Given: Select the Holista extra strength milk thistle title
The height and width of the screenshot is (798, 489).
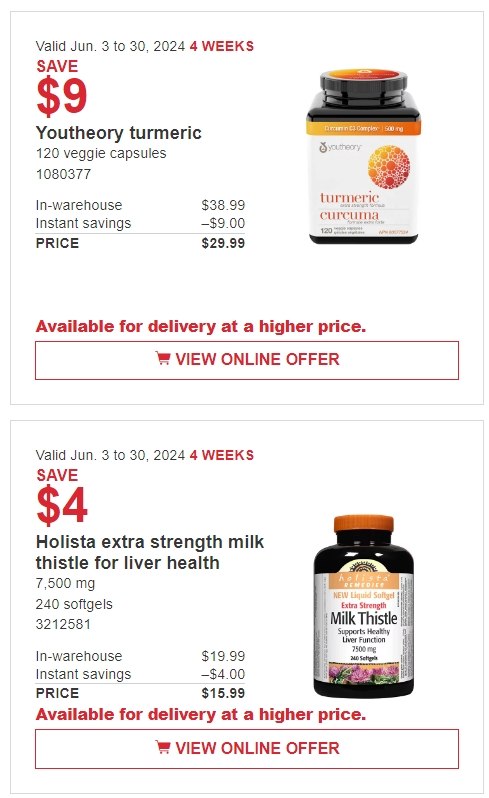Looking at the screenshot, I should point(150,552).
